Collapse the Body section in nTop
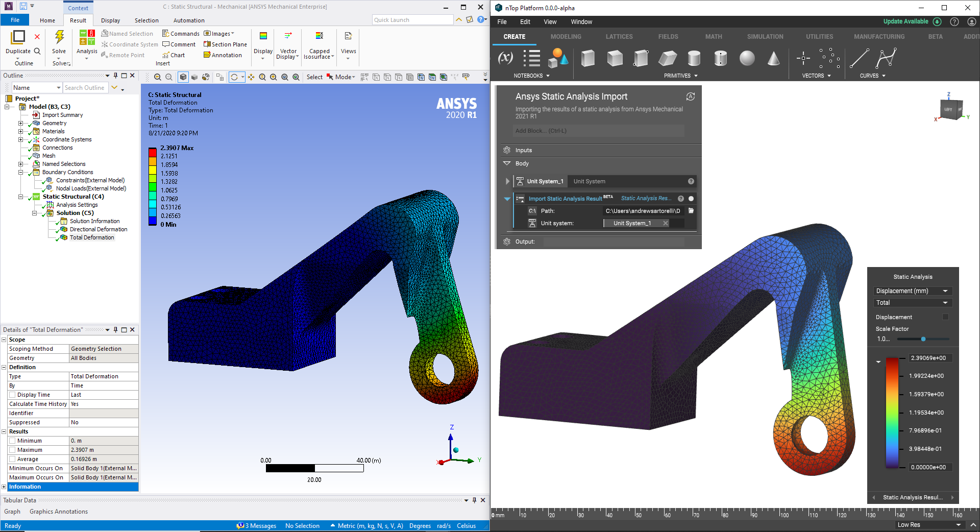980x532 pixels. pos(507,163)
